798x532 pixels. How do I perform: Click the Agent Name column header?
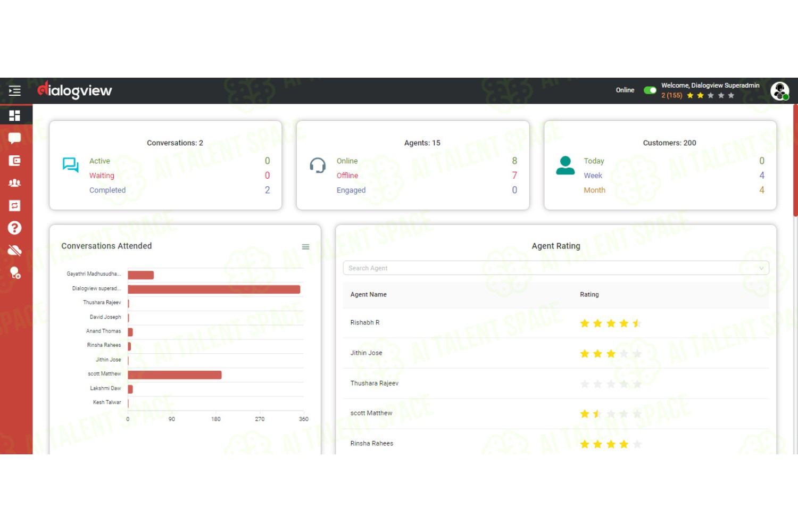point(368,295)
